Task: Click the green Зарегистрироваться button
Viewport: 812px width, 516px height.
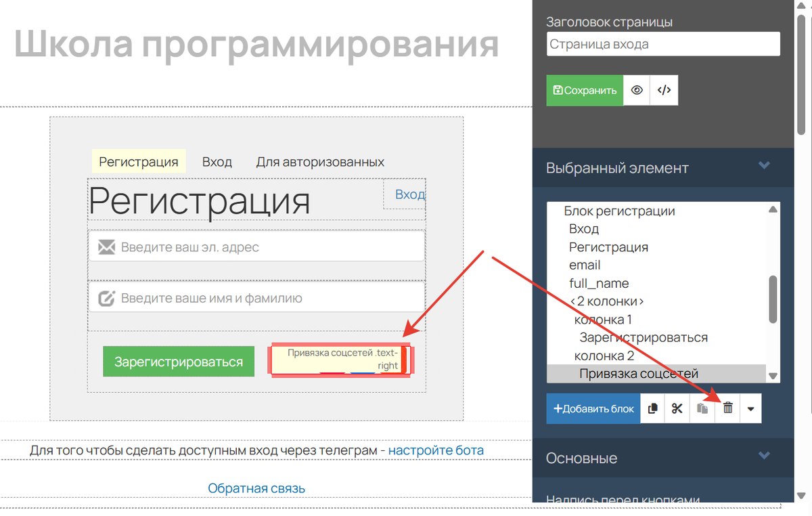Action: (x=179, y=362)
